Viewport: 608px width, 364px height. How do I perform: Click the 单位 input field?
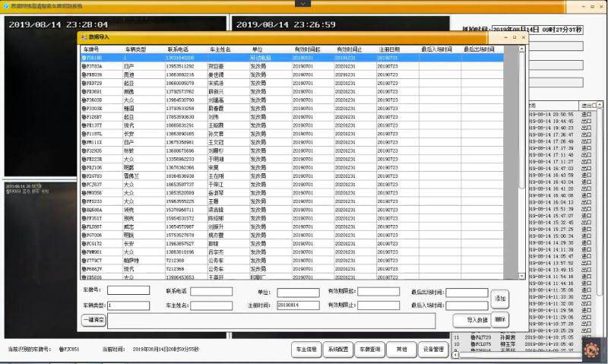click(x=298, y=293)
